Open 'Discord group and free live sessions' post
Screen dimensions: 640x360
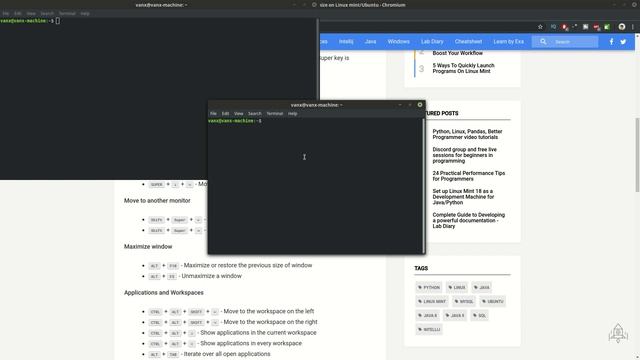tap(464, 155)
